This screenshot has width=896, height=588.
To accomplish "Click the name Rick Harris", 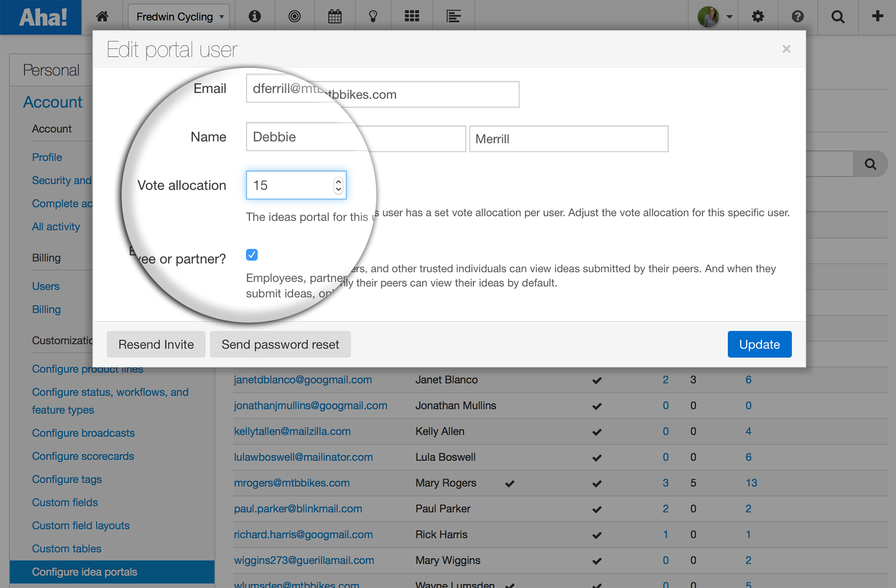I will (x=441, y=535).
